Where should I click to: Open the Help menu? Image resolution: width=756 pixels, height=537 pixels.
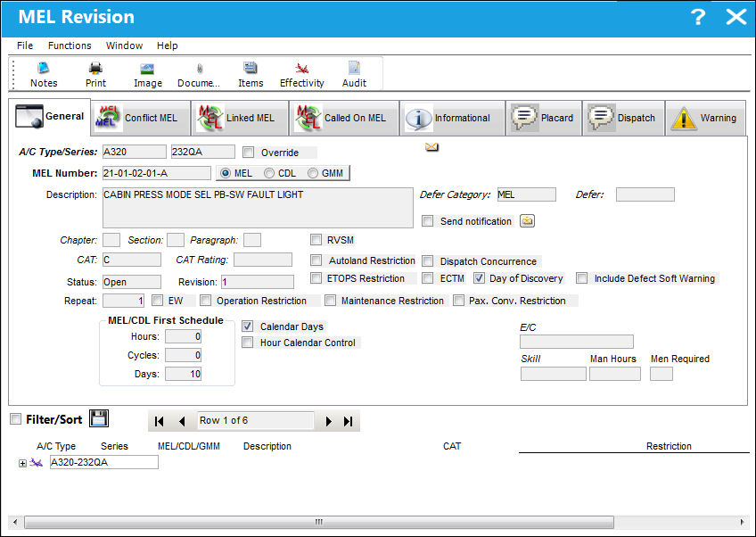click(168, 45)
